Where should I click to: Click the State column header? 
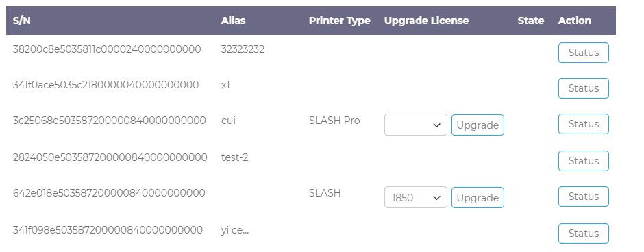[x=531, y=21]
